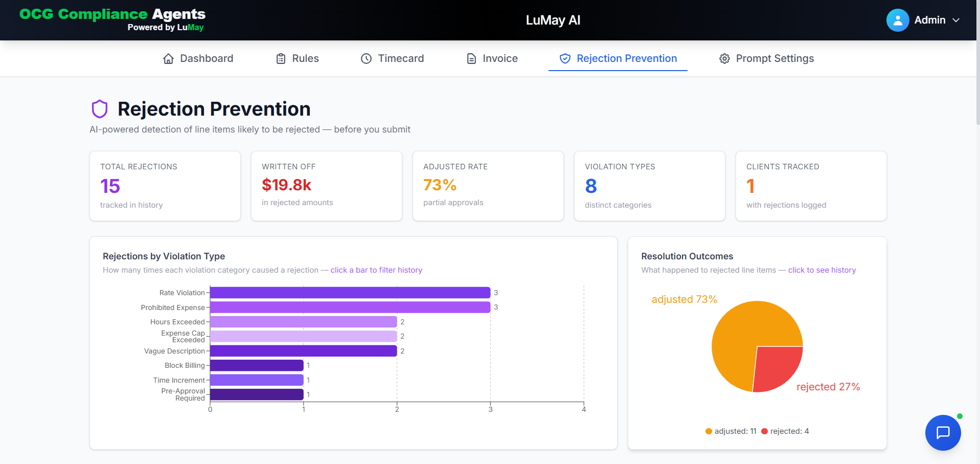Click the Admin user avatar icon
The image size is (980, 464).
[x=898, y=20]
